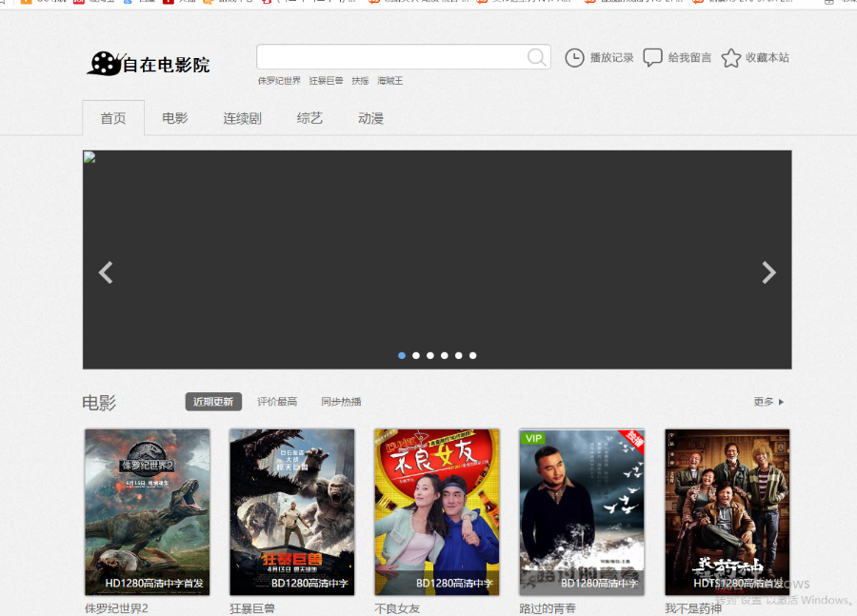Search hot keyword 侏罗纪世界
Image resolution: width=857 pixels, height=616 pixels.
279,81
